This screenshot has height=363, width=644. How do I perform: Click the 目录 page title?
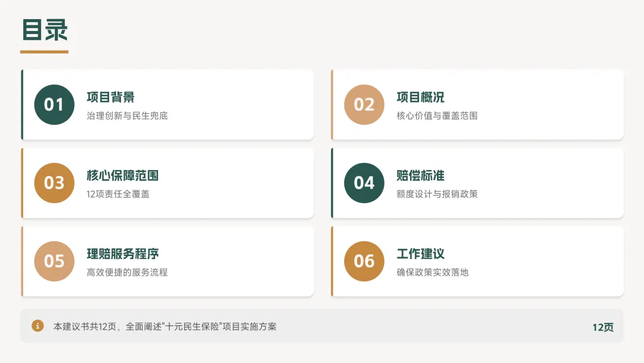tap(45, 31)
